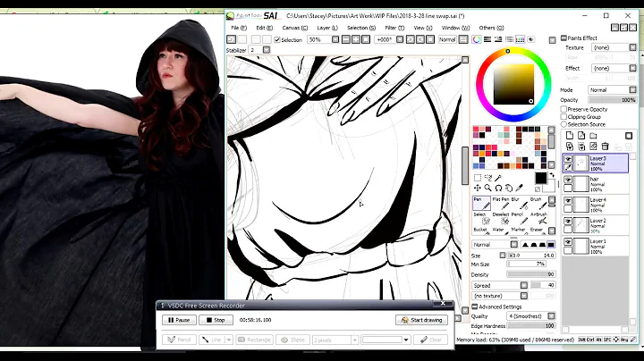
Task: Open the layer Mode dropdown
Action: pyautogui.click(x=632, y=90)
